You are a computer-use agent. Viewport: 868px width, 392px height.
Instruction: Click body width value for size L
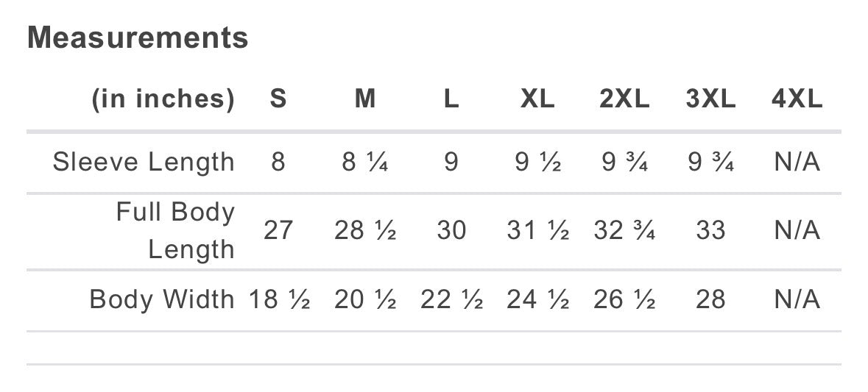tap(451, 299)
